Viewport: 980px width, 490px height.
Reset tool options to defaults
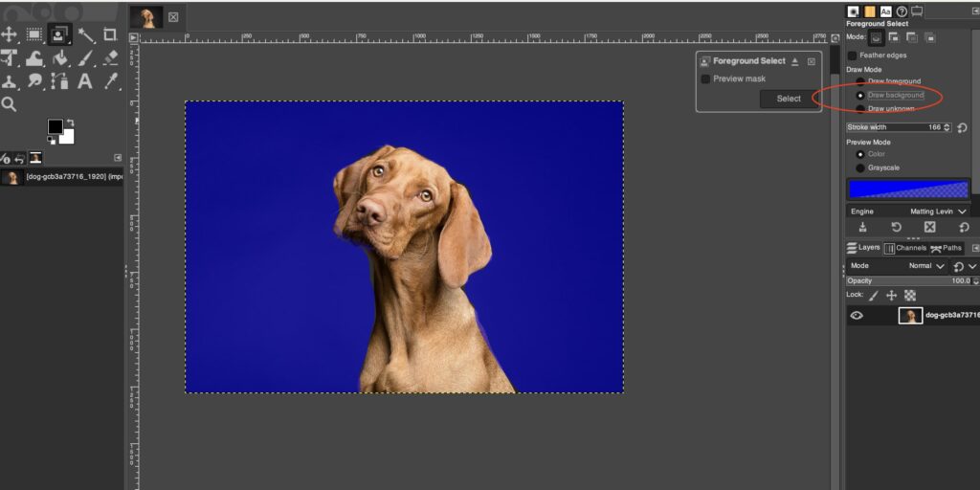tap(964, 228)
